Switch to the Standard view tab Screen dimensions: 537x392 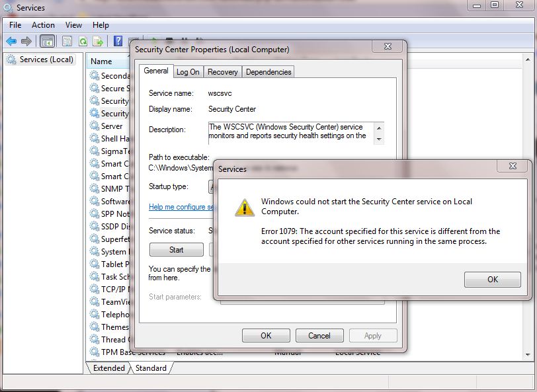coord(151,368)
